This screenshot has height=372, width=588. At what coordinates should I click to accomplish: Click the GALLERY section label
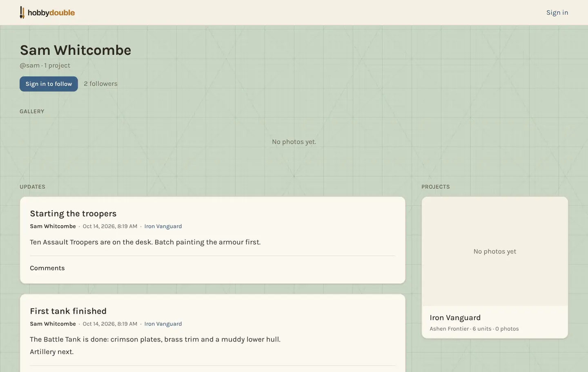click(32, 111)
